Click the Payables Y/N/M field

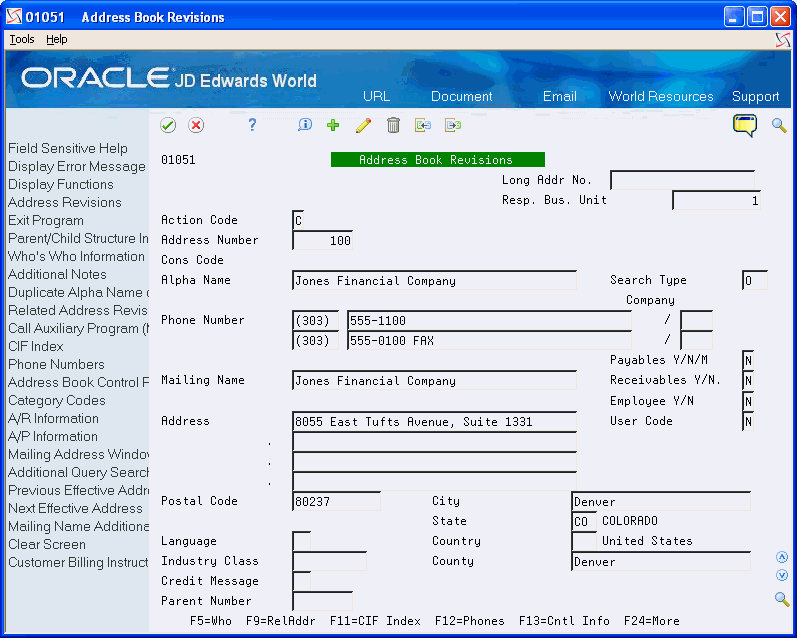pyautogui.click(x=748, y=360)
